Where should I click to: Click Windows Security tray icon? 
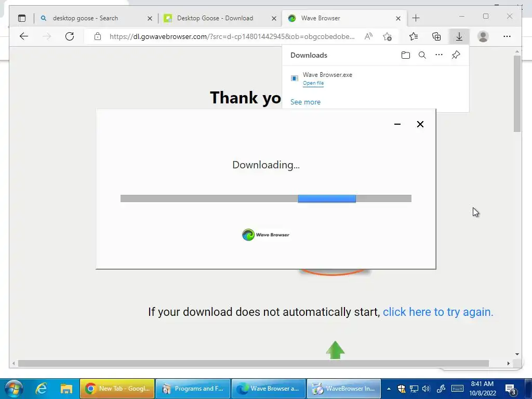point(402,389)
